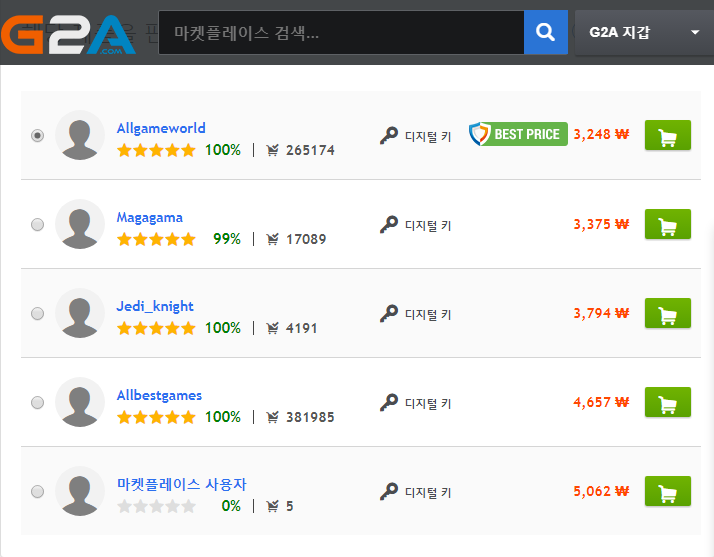
Task: Click the empty gray star rating
Action: coord(156,506)
